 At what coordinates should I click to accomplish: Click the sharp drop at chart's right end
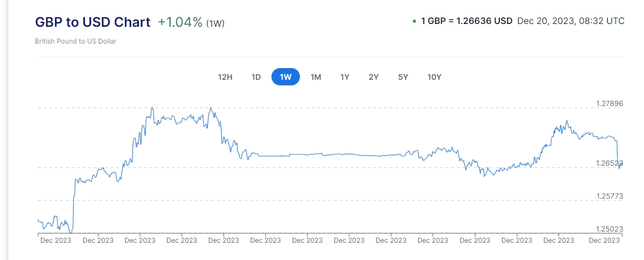pos(618,153)
